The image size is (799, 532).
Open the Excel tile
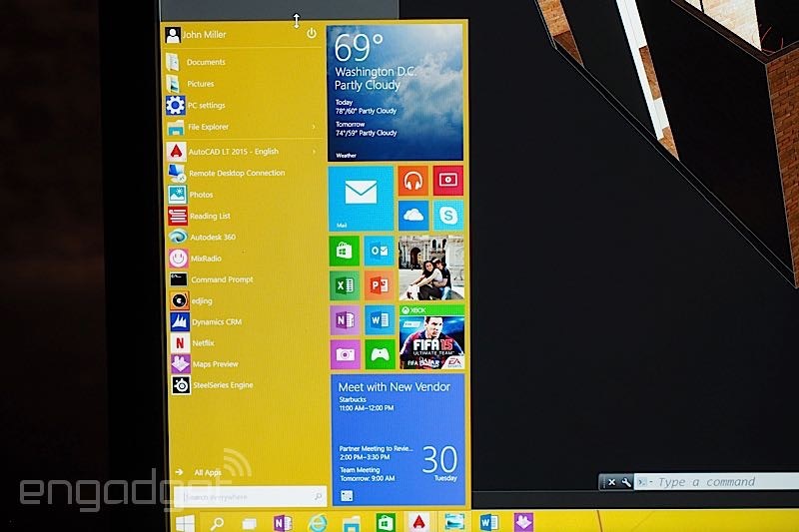345,285
